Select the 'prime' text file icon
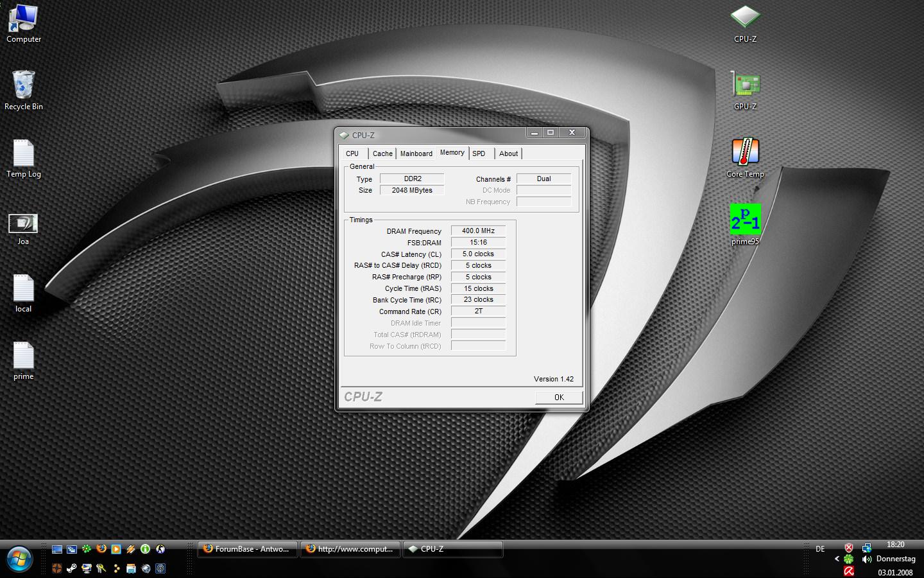 pyautogui.click(x=23, y=361)
